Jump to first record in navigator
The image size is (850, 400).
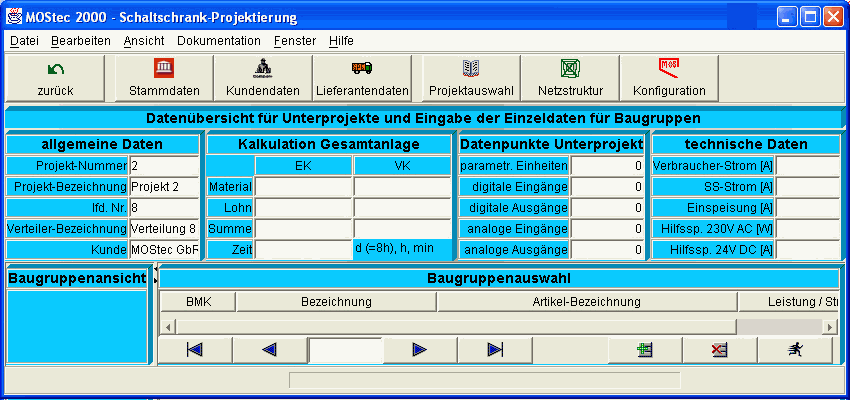[195, 349]
